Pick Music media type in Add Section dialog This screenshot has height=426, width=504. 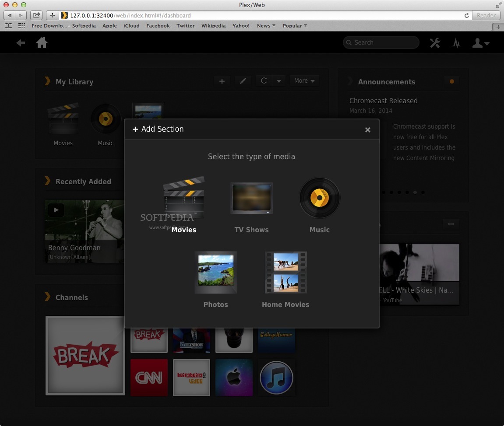point(320,206)
